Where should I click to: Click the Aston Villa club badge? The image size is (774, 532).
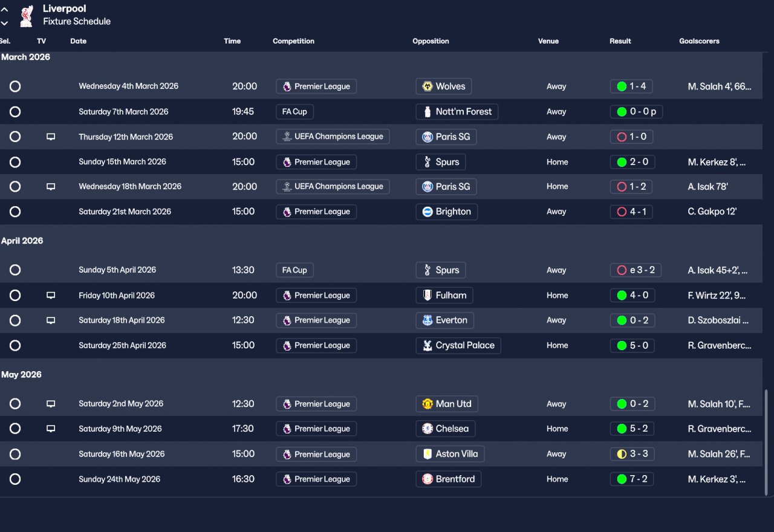[x=428, y=454]
